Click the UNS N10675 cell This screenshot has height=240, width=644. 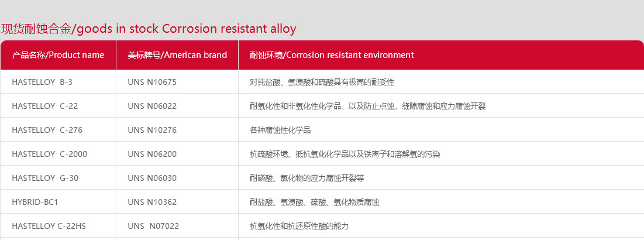coord(177,82)
